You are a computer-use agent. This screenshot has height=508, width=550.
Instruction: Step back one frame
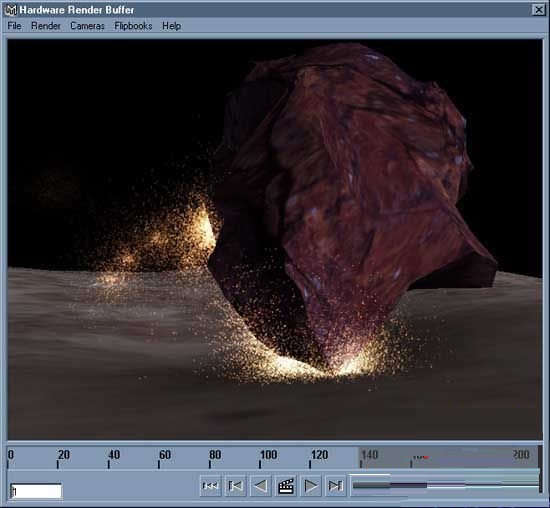(x=235, y=486)
